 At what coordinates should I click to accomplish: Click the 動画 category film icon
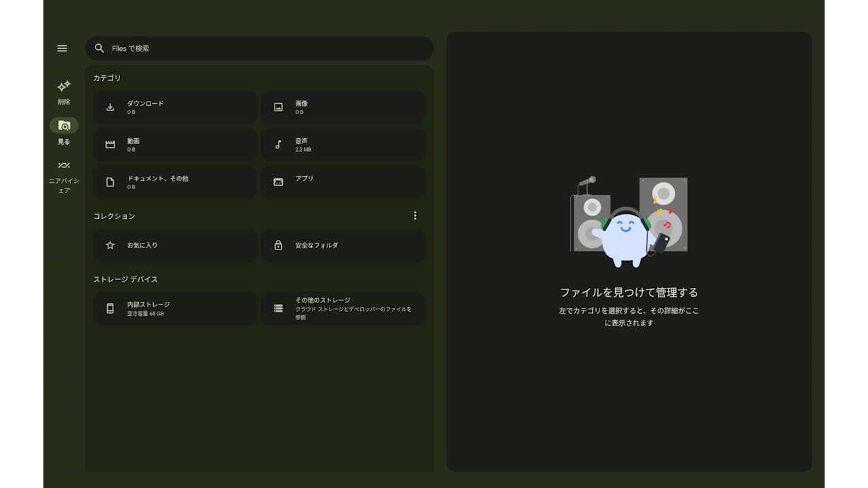110,144
